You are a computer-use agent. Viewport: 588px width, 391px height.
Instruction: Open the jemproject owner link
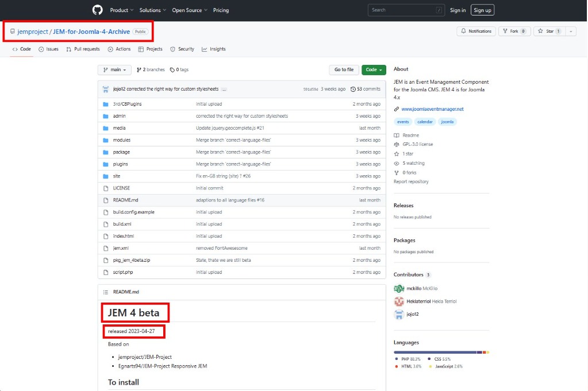(33, 32)
